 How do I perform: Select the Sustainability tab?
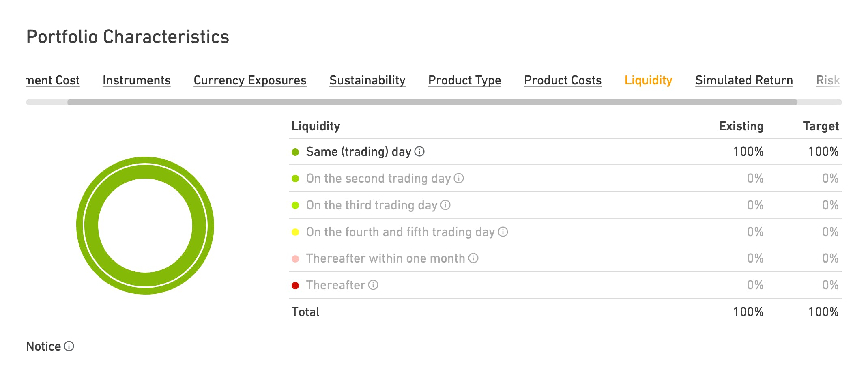tap(367, 80)
